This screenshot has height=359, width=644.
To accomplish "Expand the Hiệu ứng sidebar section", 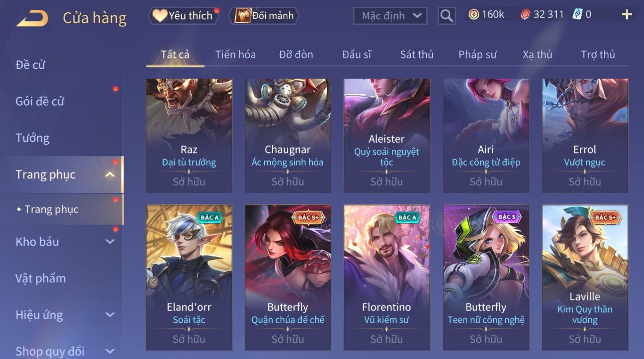I will (110, 315).
